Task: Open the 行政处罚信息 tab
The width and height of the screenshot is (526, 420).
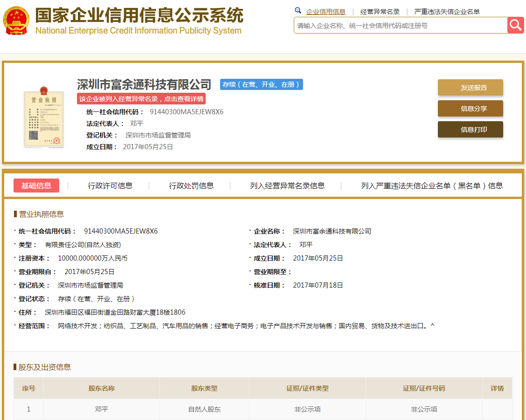Action: coord(191,186)
